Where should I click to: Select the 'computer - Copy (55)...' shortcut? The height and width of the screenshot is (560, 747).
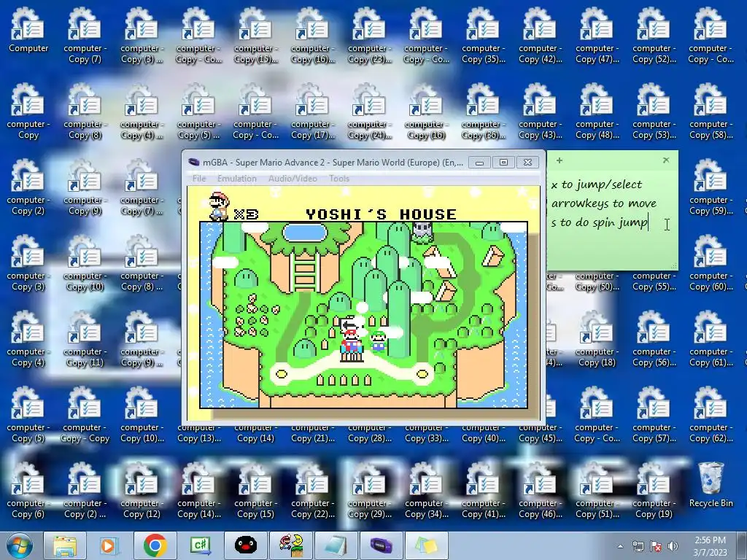(x=654, y=281)
